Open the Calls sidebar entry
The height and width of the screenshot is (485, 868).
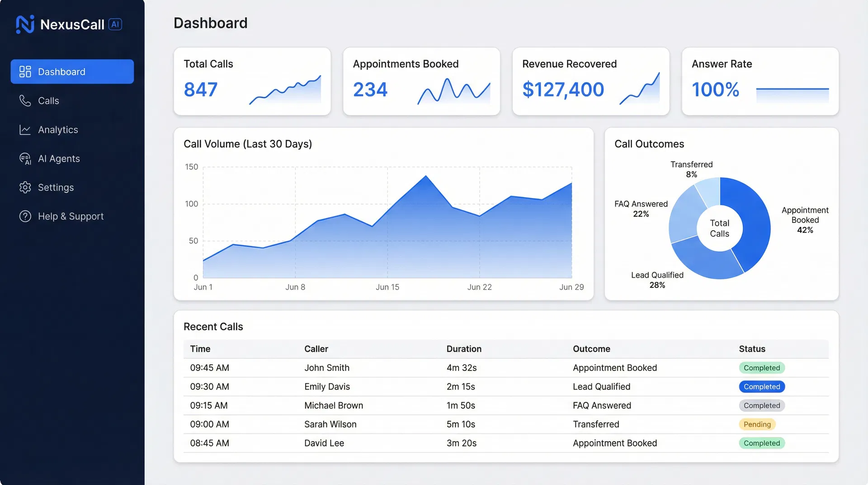tap(48, 100)
